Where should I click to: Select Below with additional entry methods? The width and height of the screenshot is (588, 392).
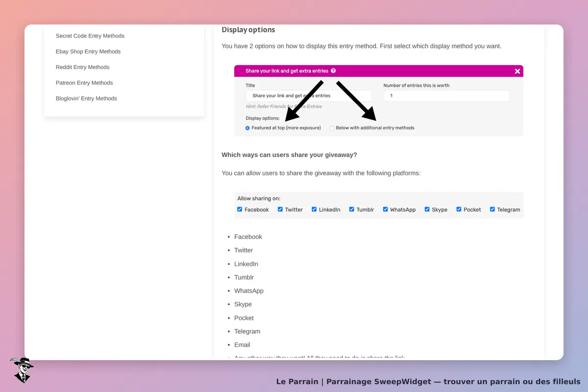click(332, 128)
